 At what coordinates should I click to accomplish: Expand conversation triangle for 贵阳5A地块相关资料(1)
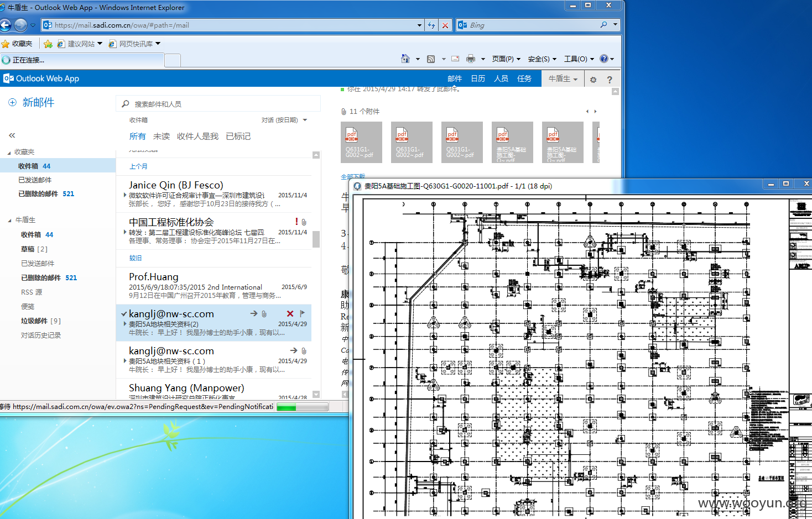click(x=125, y=361)
